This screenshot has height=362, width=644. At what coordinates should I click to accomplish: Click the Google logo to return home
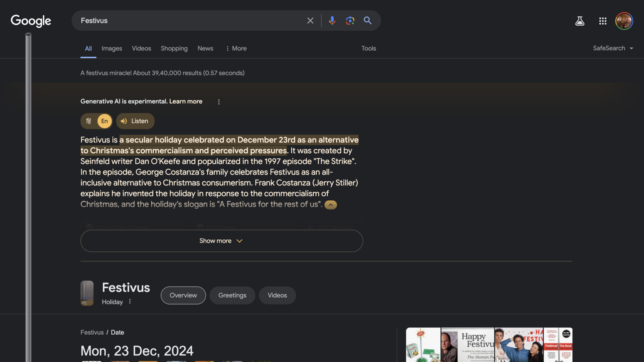coord(31,21)
